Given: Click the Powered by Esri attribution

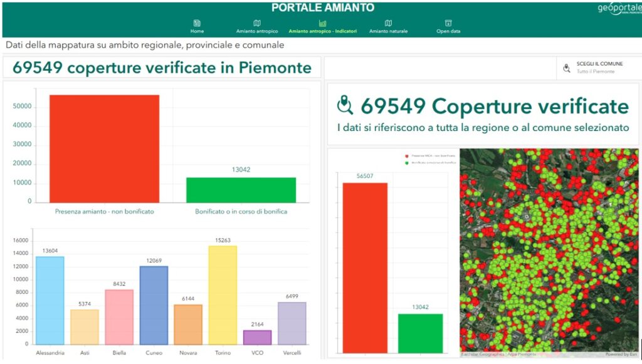Looking at the screenshot, I should (621, 354).
